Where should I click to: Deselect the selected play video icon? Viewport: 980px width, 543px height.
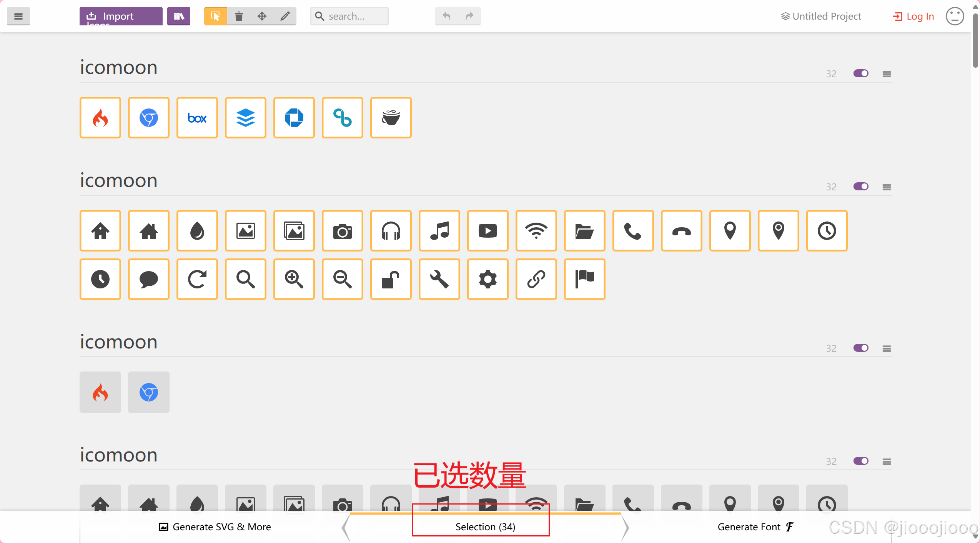488,231
